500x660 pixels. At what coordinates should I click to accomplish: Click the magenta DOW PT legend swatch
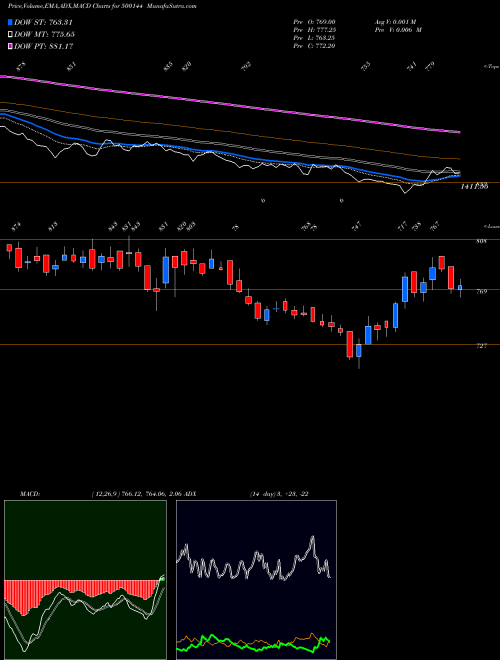[x=10, y=46]
